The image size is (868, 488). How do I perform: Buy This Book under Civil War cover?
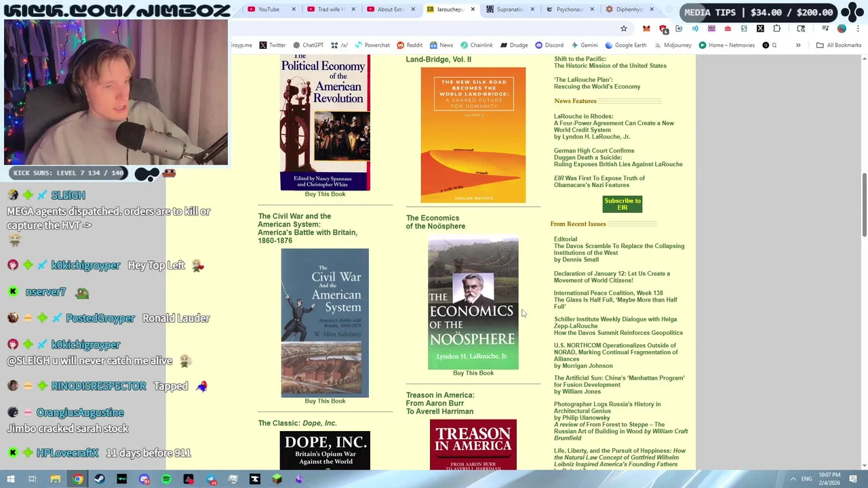pos(325,401)
